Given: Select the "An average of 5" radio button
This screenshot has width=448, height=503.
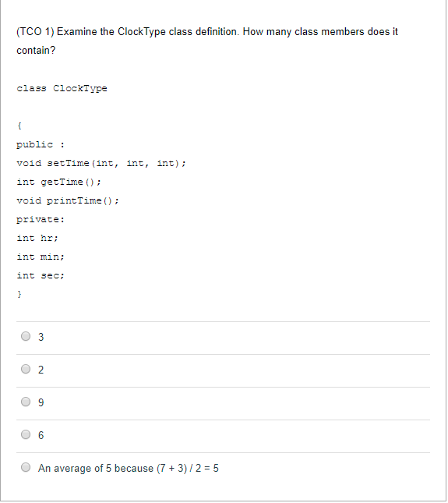Looking at the screenshot, I should (26, 467).
